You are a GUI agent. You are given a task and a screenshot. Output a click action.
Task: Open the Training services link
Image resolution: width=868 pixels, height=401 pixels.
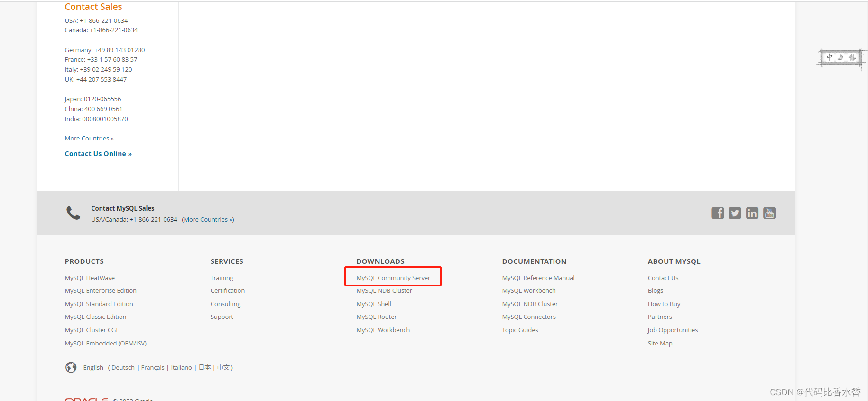point(222,278)
